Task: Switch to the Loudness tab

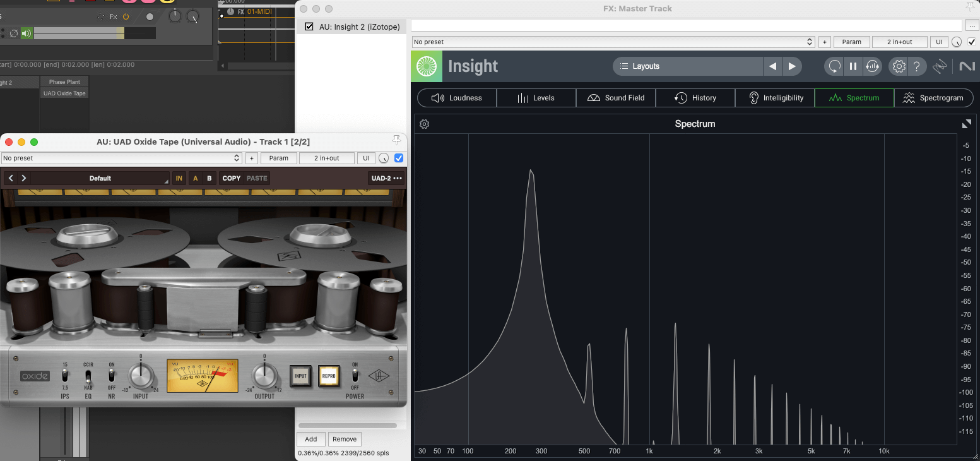Action: pyautogui.click(x=457, y=98)
